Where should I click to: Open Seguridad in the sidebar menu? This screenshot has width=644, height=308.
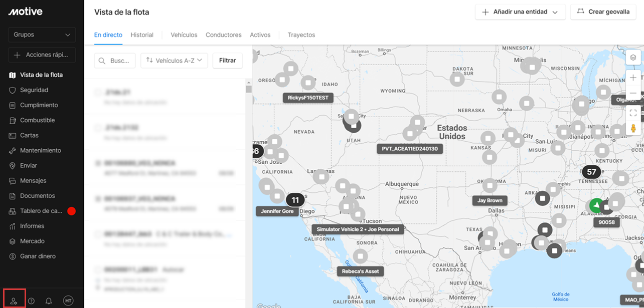[x=34, y=90]
